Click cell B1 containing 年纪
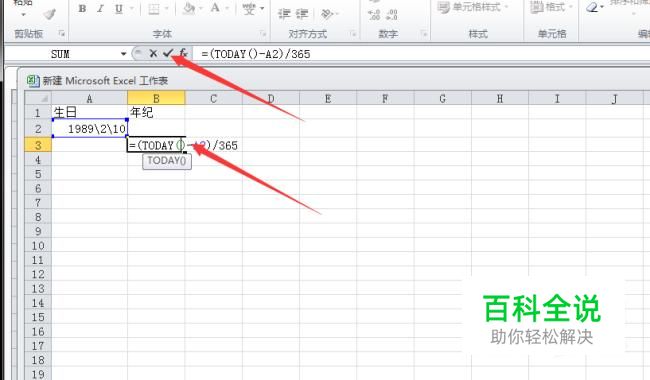650x380 pixels. [156, 112]
